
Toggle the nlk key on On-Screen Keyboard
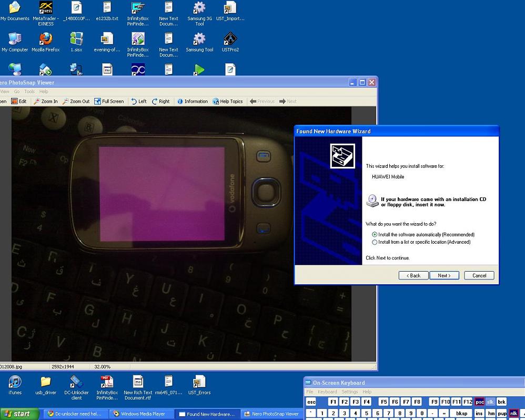[513, 413]
